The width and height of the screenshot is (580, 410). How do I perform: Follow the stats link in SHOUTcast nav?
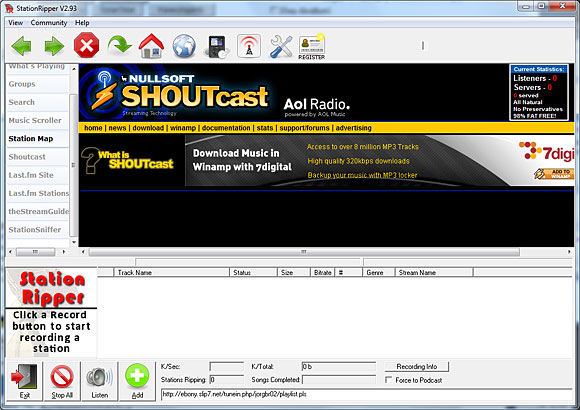tap(265, 128)
